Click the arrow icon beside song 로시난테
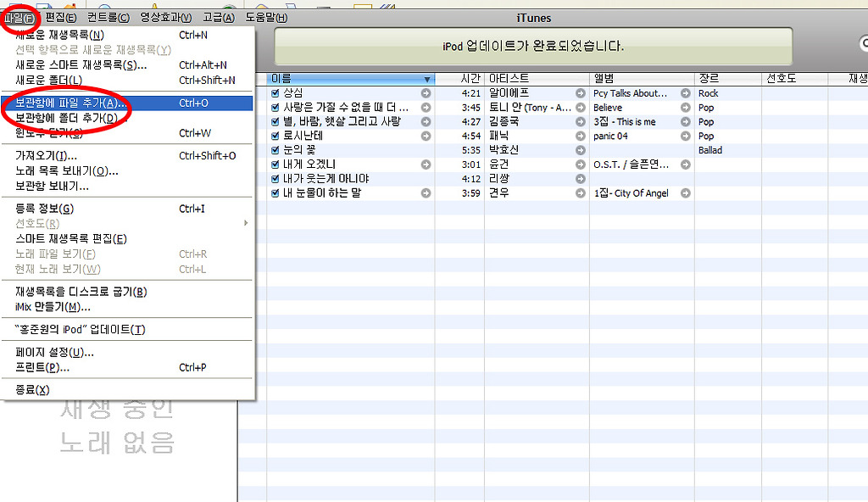The width and height of the screenshot is (868, 502). [426, 136]
